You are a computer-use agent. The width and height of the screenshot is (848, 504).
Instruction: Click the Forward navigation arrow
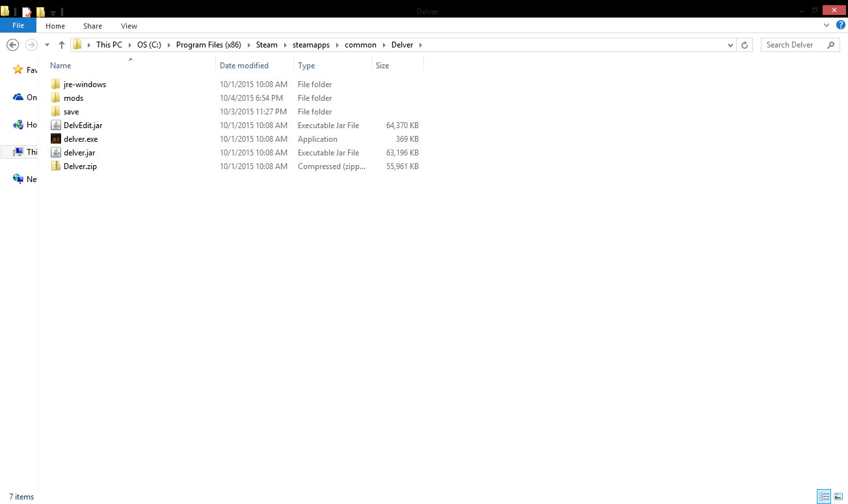(31, 45)
